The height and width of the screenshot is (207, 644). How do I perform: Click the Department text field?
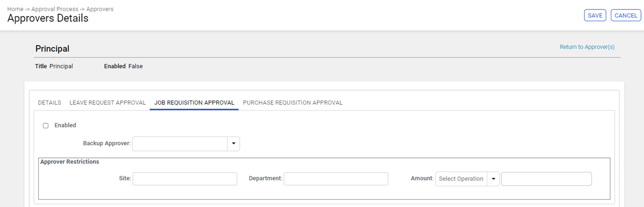point(336,179)
